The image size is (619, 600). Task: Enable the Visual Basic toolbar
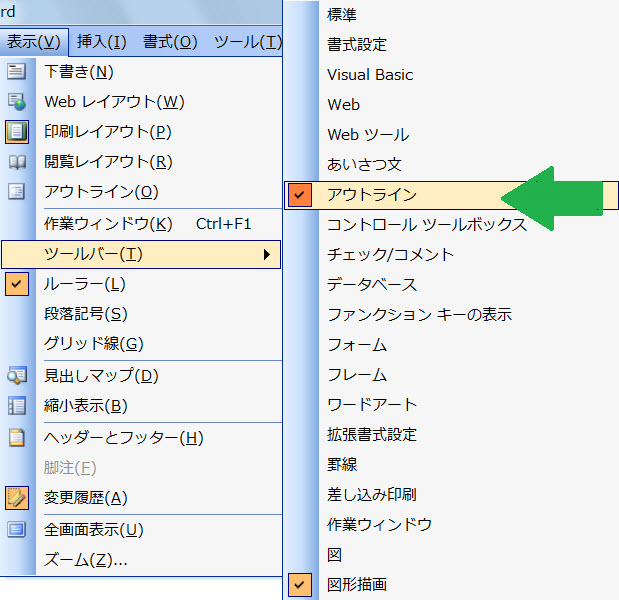[370, 75]
